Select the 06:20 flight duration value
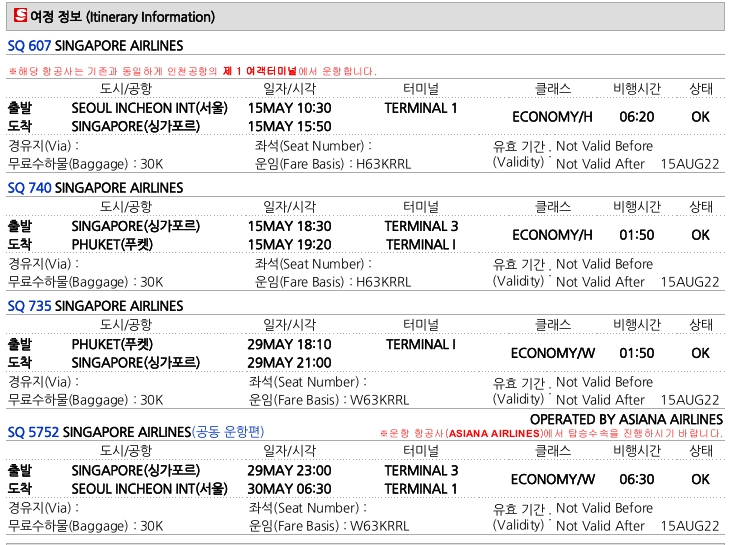This screenshot has height=545, width=730. [636, 117]
